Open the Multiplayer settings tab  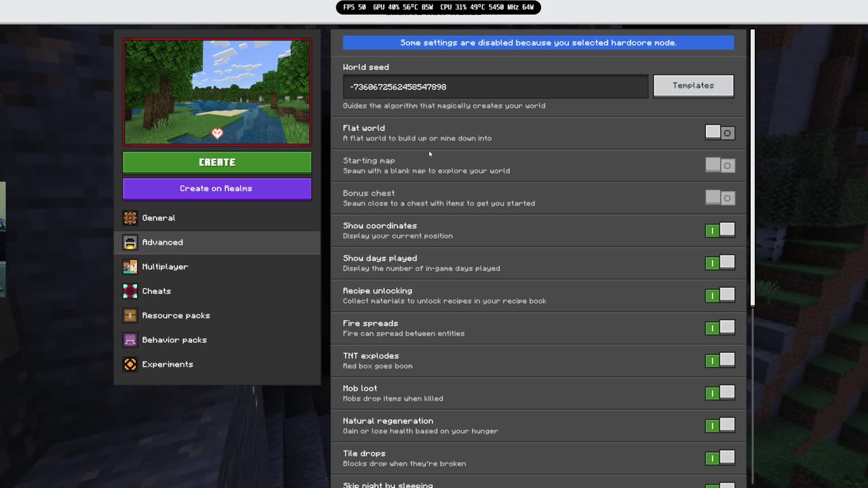(217, 266)
